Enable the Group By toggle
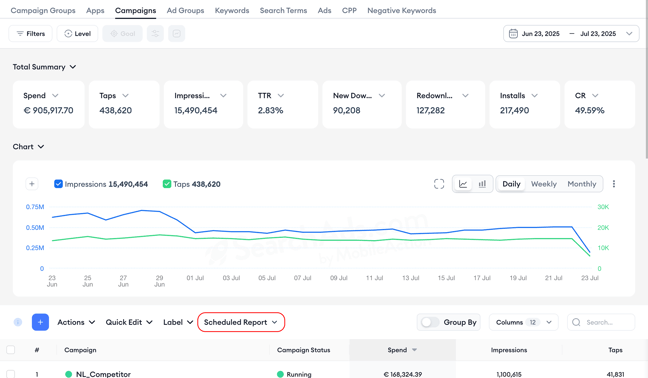Image resolution: width=648 pixels, height=378 pixels. click(430, 322)
